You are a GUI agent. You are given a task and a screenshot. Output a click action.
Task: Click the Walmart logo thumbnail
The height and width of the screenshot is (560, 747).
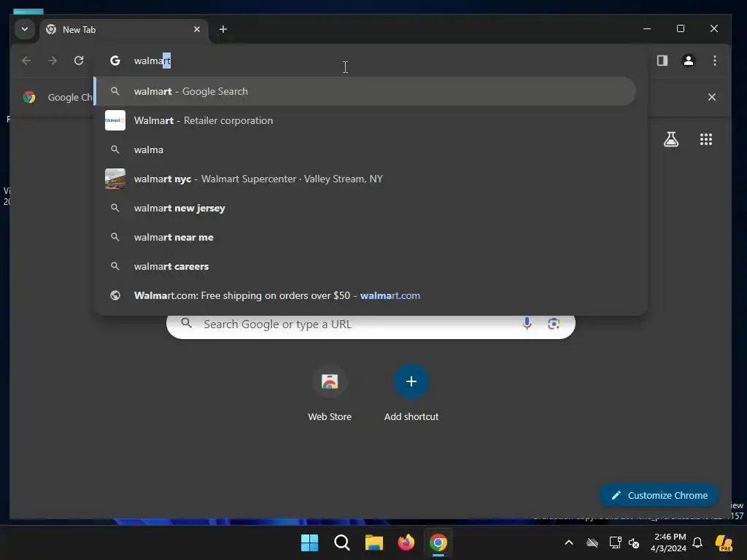[115, 120]
